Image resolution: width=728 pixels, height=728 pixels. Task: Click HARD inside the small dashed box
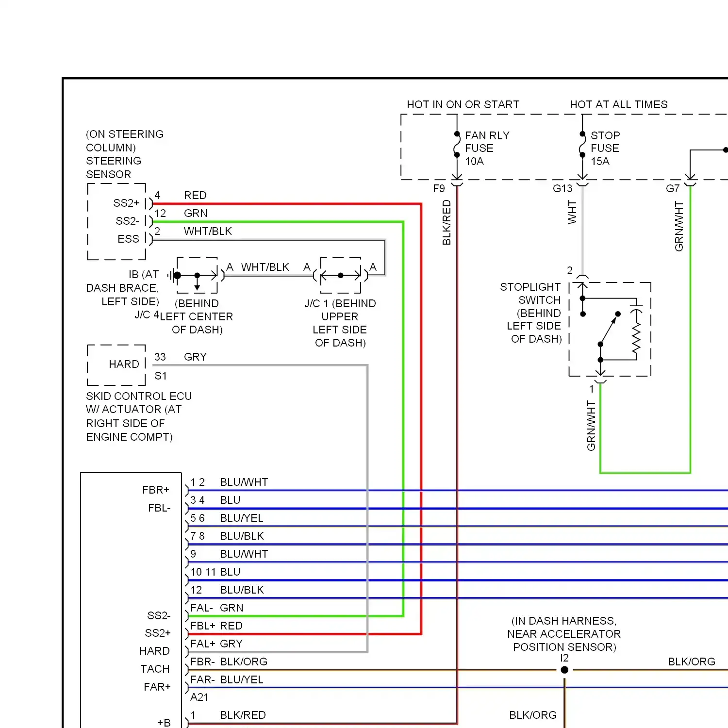point(124,364)
